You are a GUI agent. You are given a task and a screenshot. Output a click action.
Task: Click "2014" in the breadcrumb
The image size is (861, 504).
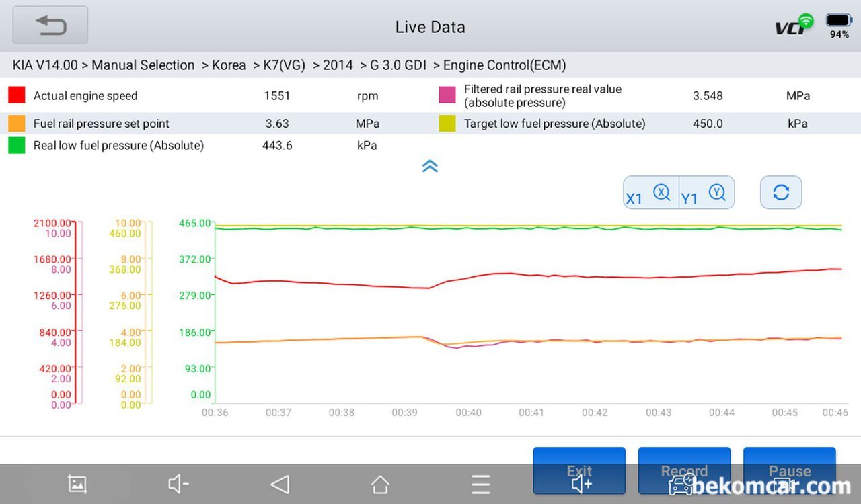pyautogui.click(x=338, y=65)
